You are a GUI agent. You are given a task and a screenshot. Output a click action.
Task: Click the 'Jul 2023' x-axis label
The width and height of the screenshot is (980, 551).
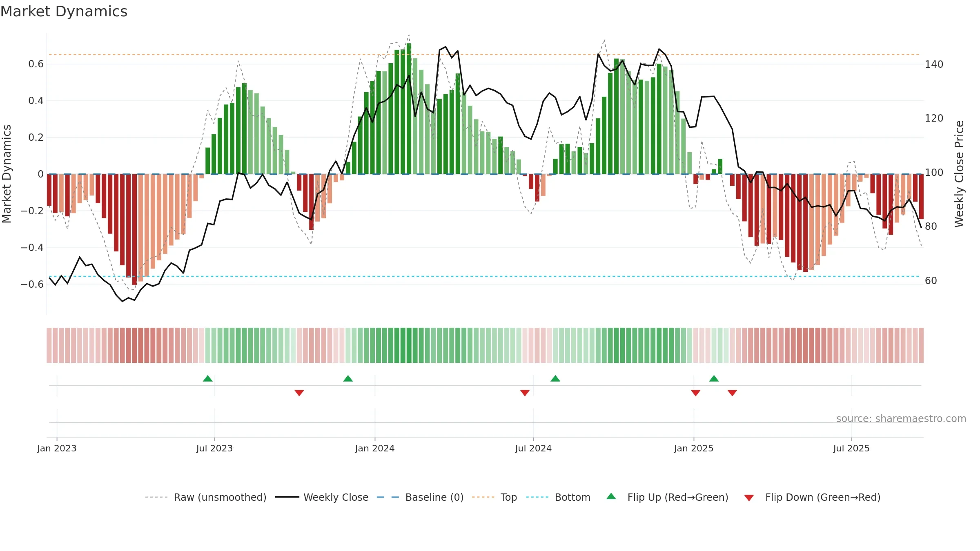(x=214, y=448)
